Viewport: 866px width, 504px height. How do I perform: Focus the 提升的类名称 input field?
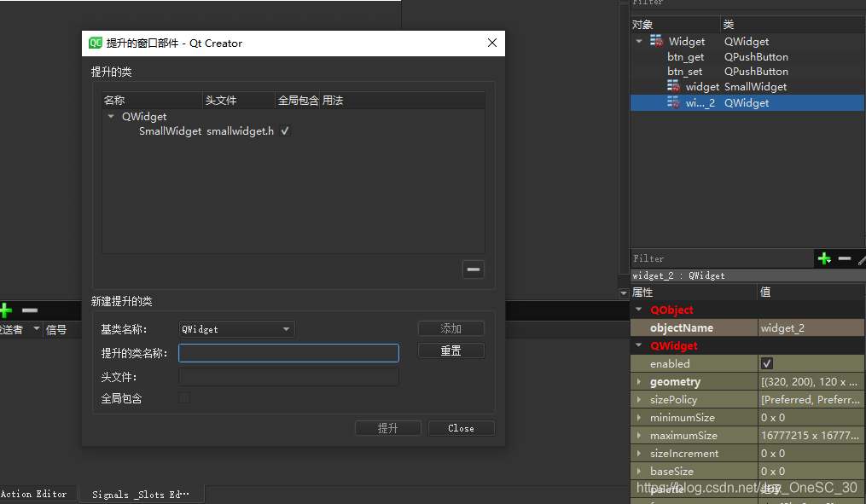pos(288,353)
